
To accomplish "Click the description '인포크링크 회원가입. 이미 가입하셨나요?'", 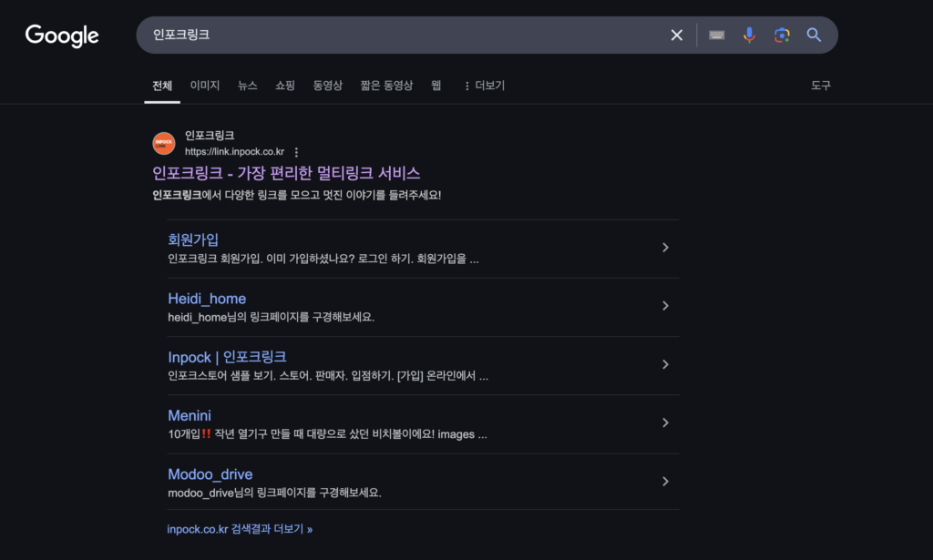I will point(261,259).
